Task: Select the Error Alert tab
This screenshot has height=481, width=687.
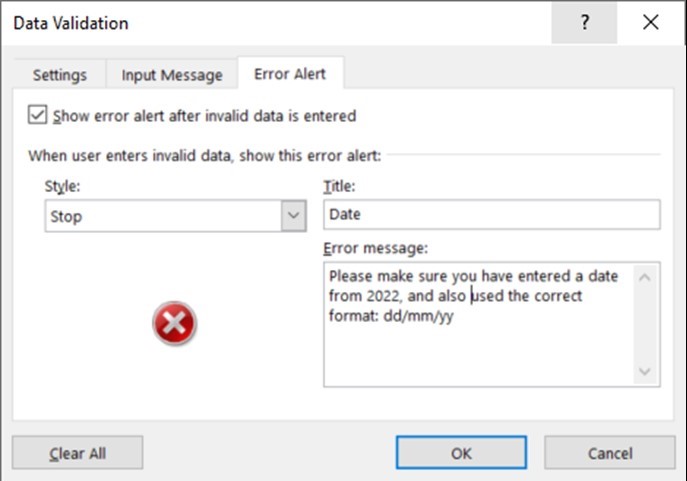Action: tap(290, 74)
